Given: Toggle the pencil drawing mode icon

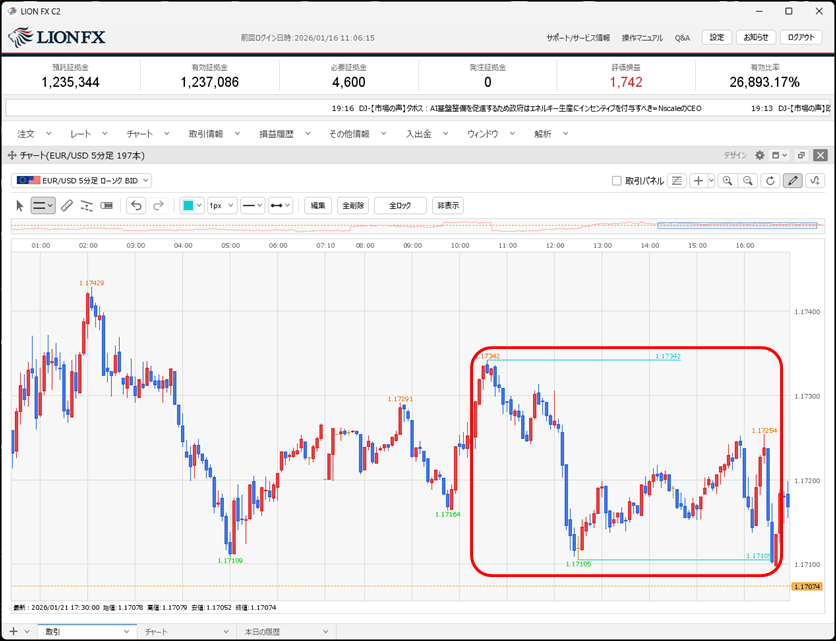Looking at the screenshot, I should pyautogui.click(x=792, y=181).
